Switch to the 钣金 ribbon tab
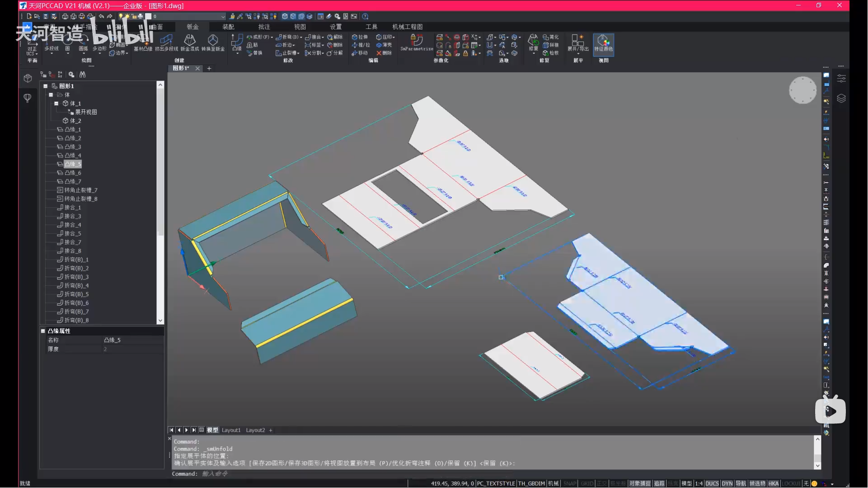 coord(192,27)
